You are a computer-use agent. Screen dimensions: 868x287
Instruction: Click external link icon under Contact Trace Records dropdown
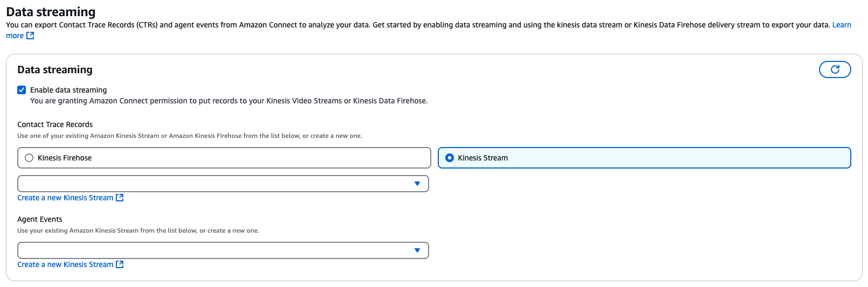tap(120, 198)
